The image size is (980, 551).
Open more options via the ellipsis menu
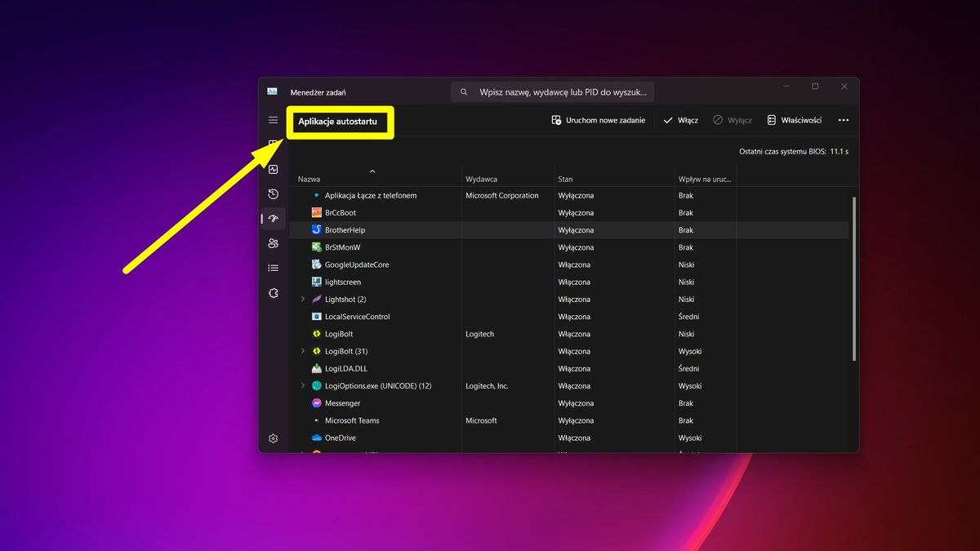(x=844, y=119)
